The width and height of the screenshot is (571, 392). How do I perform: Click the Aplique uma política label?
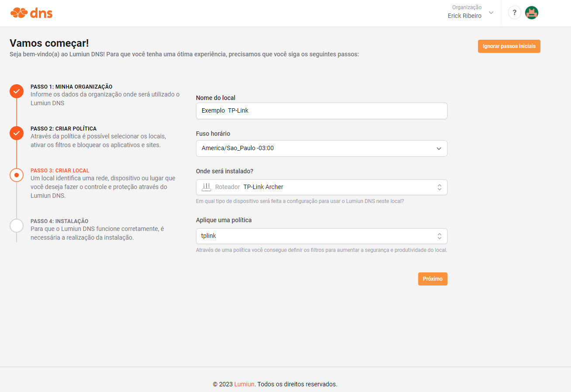pos(224,220)
